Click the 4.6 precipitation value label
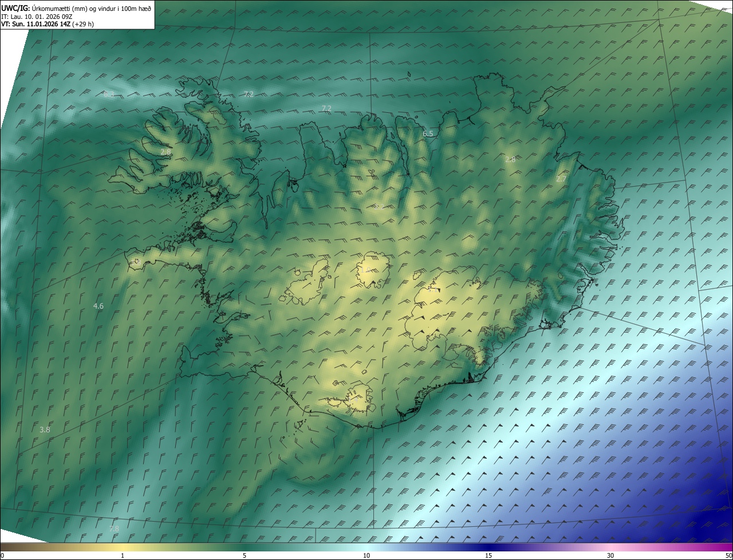 click(x=98, y=306)
